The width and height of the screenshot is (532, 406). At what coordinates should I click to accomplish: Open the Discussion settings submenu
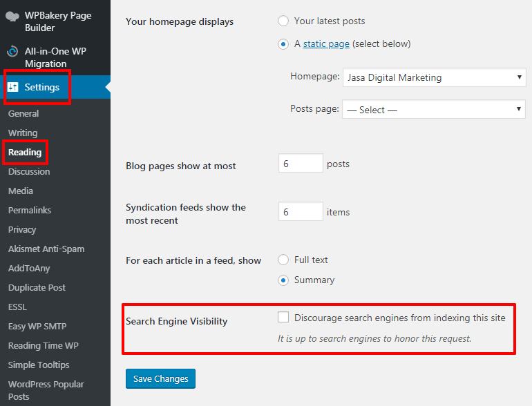[x=29, y=172]
